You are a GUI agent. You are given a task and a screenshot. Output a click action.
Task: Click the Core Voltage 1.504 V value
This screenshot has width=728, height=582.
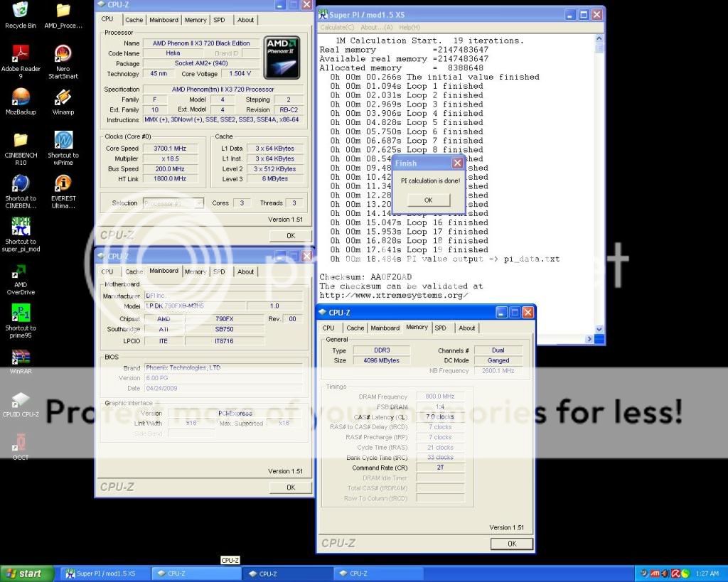pos(240,74)
